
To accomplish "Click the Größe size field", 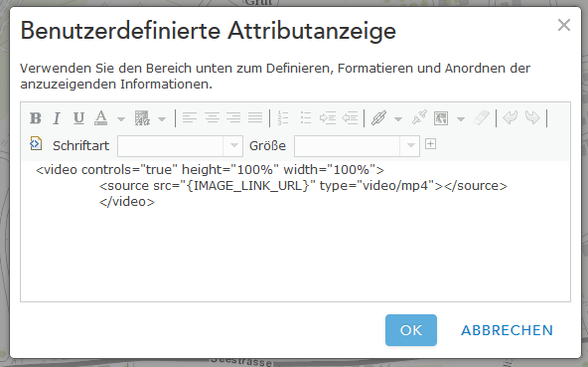I will tap(348, 146).
